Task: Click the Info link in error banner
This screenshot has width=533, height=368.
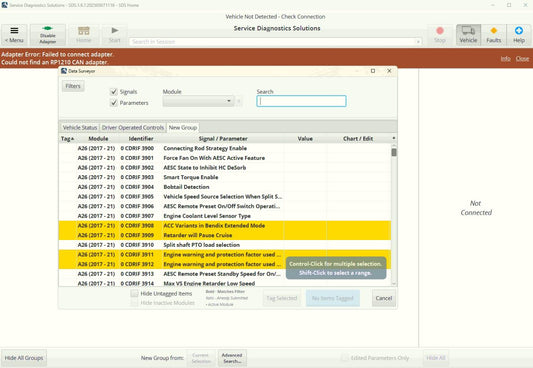Action: tap(505, 58)
